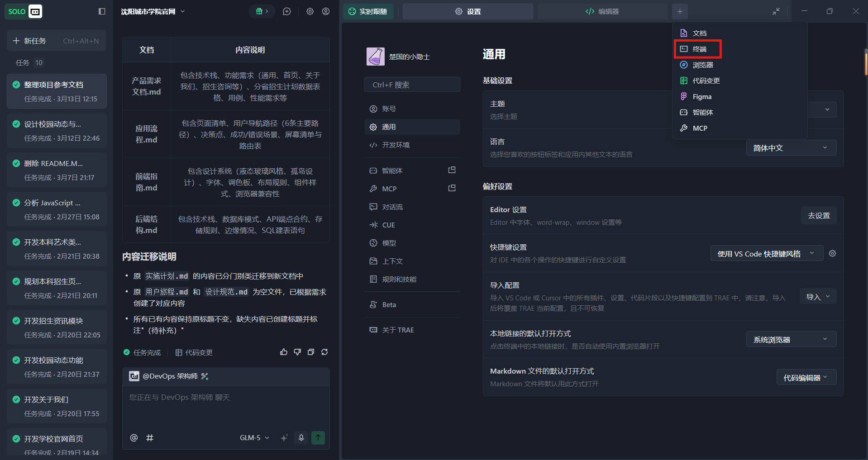Click the thumbs down feedback icon
868x460 pixels.
click(297, 352)
